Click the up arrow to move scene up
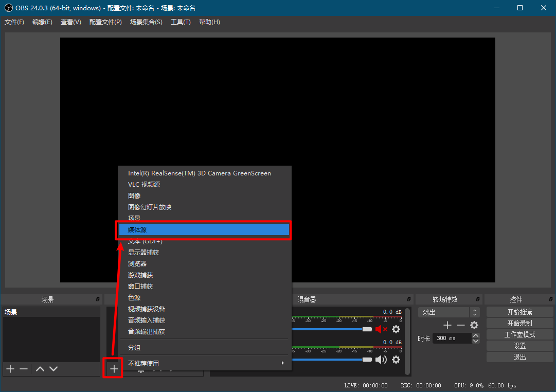 tap(40, 368)
